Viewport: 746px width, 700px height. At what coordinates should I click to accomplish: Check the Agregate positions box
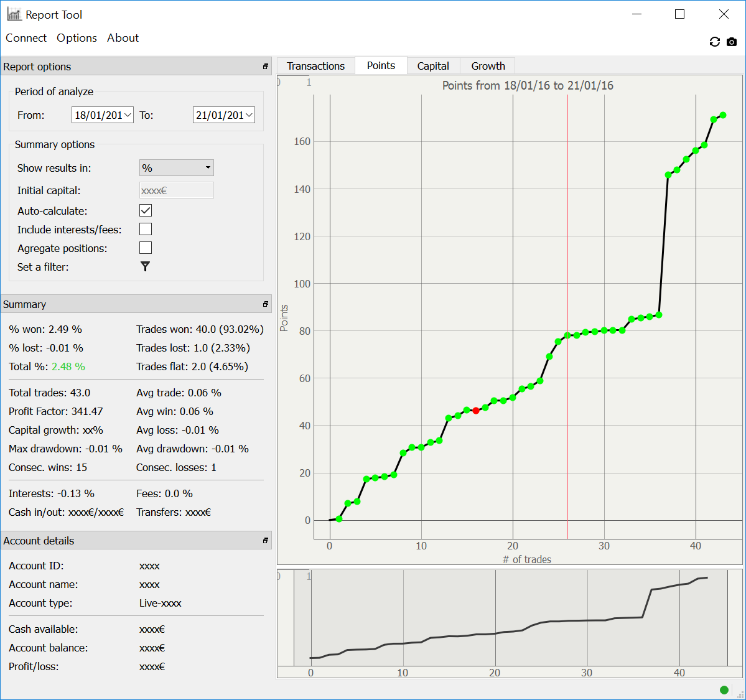click(146, 248)
